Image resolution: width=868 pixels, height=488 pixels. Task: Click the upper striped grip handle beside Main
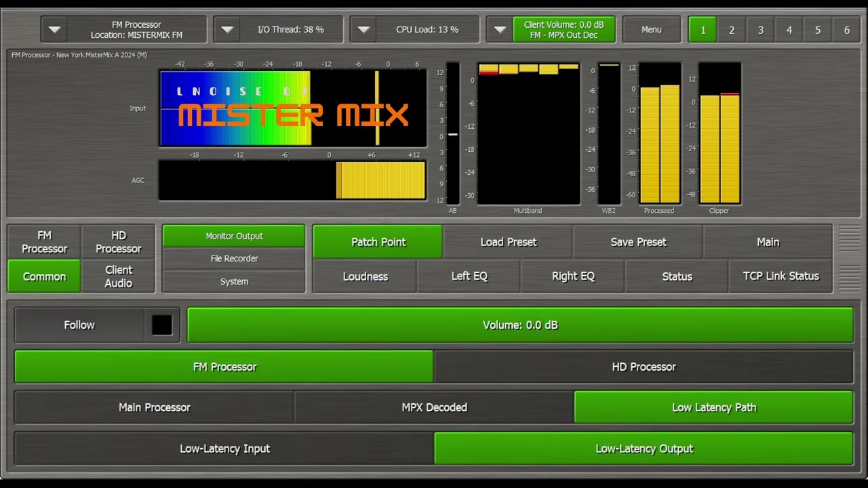[849, 239]
